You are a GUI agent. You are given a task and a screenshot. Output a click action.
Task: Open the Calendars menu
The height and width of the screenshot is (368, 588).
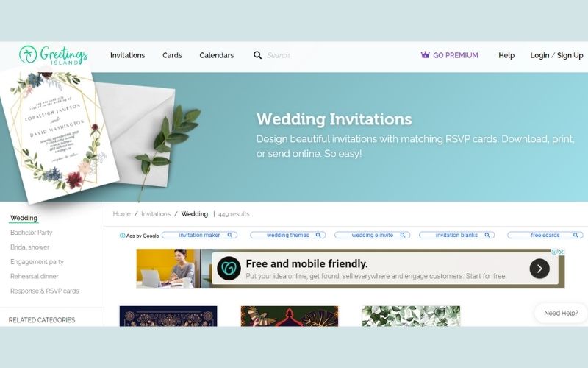(216, 55)
